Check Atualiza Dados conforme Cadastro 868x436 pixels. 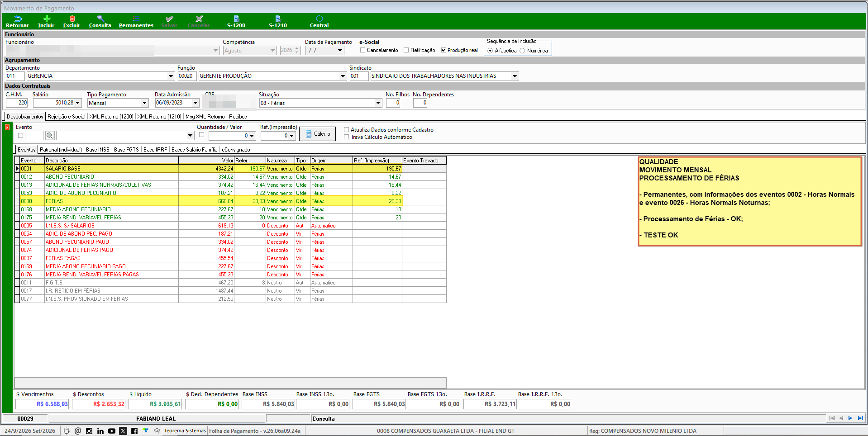tap(347, 130)
